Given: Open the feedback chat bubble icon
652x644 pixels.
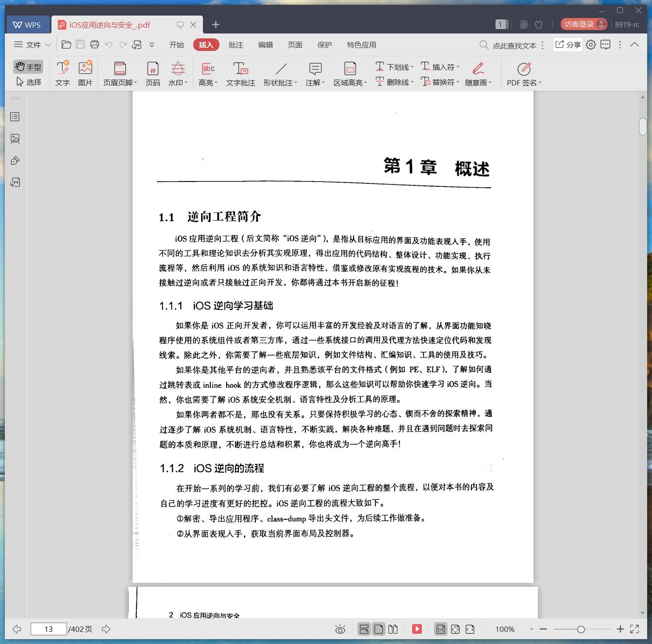Looking at the screenshot, I should coord(605,45).
